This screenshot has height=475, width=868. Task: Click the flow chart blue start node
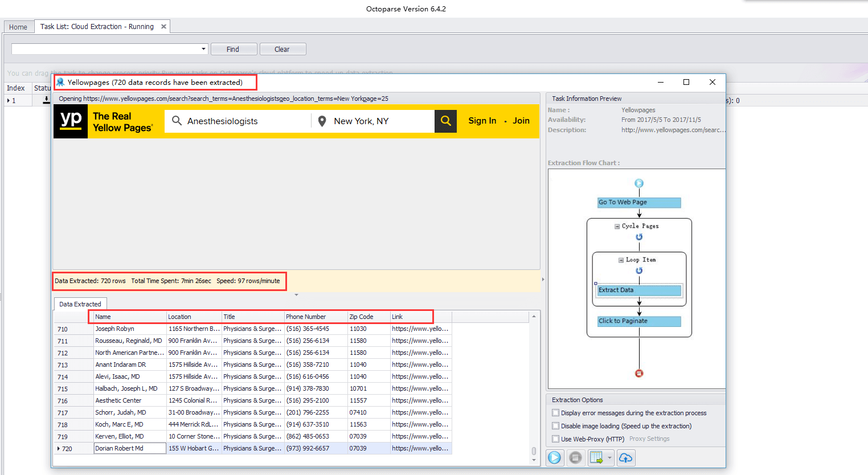click(x=639, y=183)
